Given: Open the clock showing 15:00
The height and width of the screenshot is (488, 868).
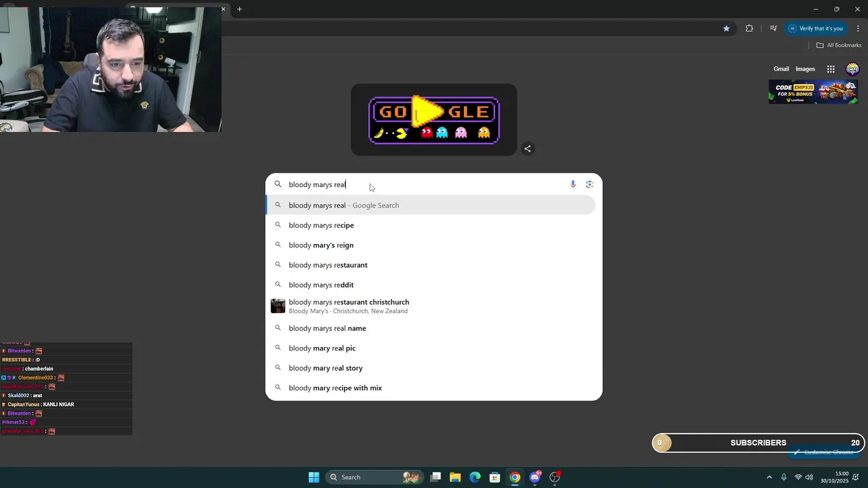Looking at the screenshot, I should 835,477.
